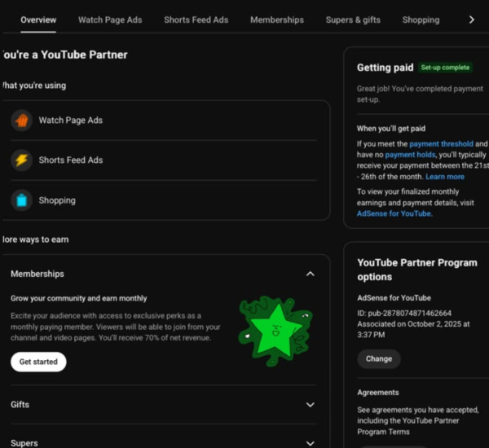Click the green star Memberships illustration
489x448 pixels.
[x=275, y=331]
